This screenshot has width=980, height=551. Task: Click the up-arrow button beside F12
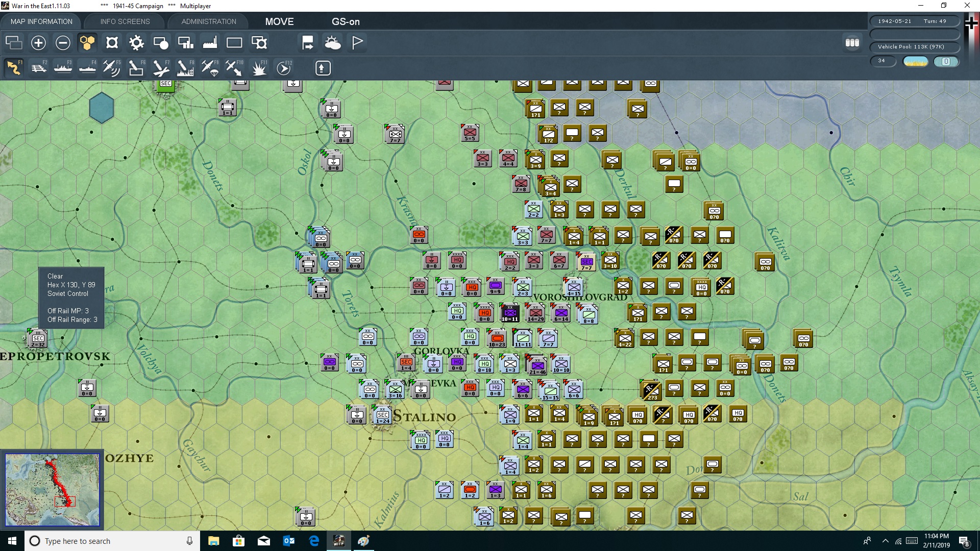tap(323, 68)
